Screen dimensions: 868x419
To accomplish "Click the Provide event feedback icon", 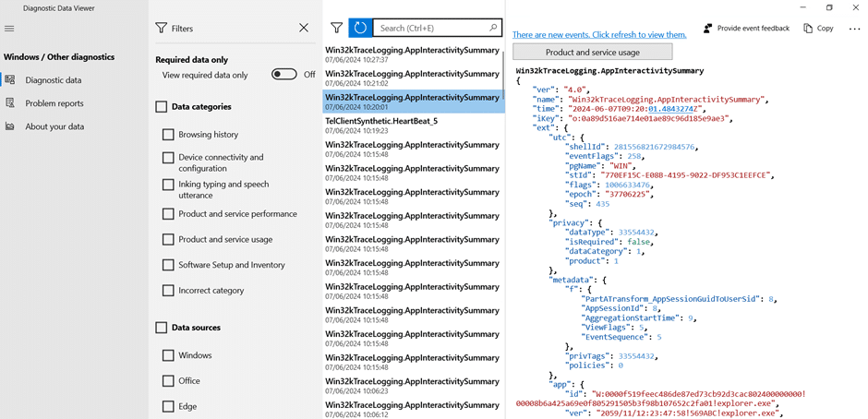I will 707,29.
